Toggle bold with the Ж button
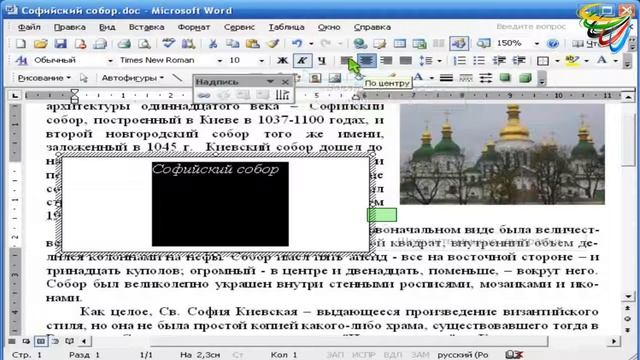This screenshot has height=360, width=640. (282, 61)
